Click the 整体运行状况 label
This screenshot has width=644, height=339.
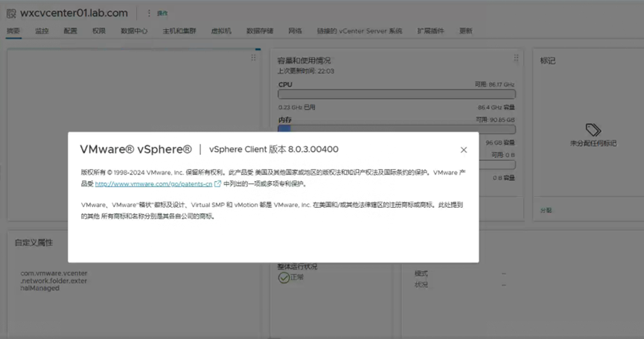point(297,267)
